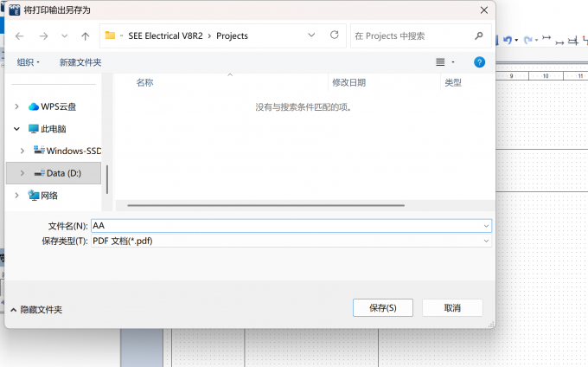Go forward using the right arrow button
This screenshot has width=588, height=367.
[43, 36]
